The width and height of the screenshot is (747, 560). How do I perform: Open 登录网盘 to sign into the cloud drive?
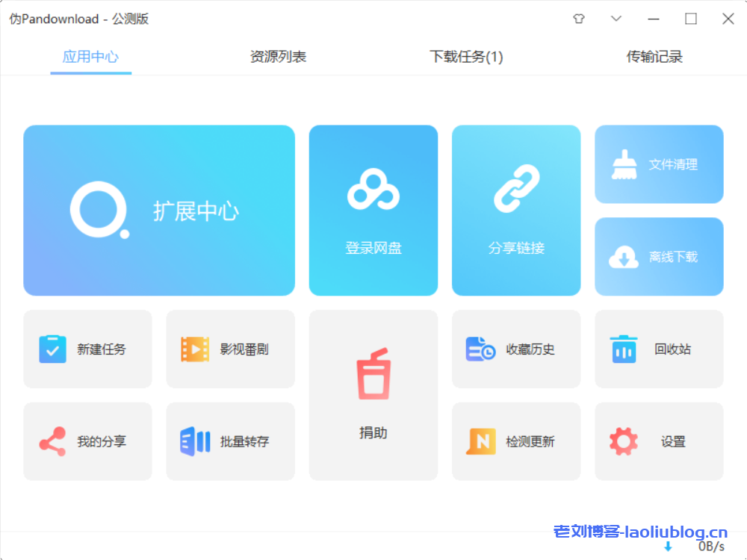click(x=373, y=210)
